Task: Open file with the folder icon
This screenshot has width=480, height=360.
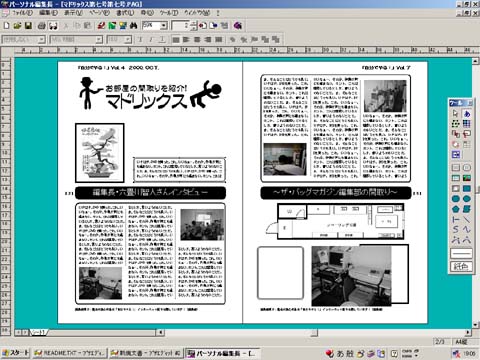Action: click(17, 26)
